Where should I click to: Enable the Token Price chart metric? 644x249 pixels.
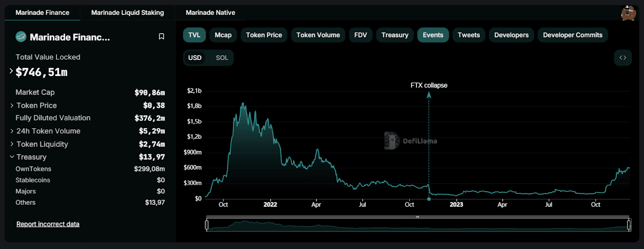click(264, 35)
